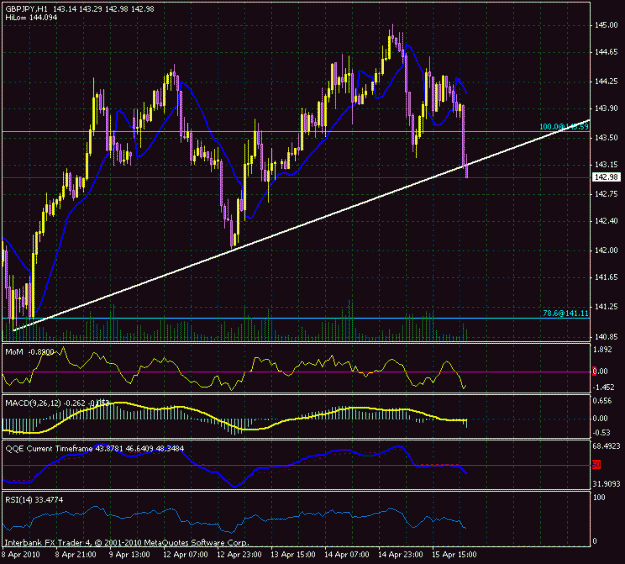Viewport: 625px width, 564px height.
Task: Select the MACD(9,26,12) indicator label
Action: tap(57, 403)
